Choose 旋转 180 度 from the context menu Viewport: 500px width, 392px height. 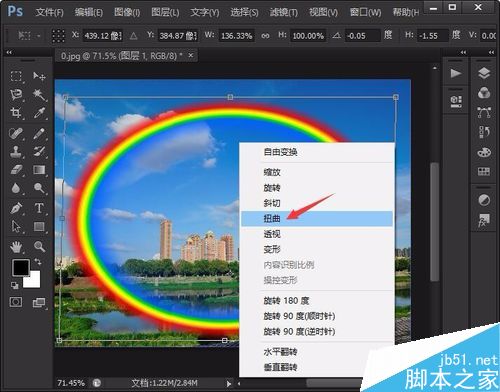tap(317, 301)
